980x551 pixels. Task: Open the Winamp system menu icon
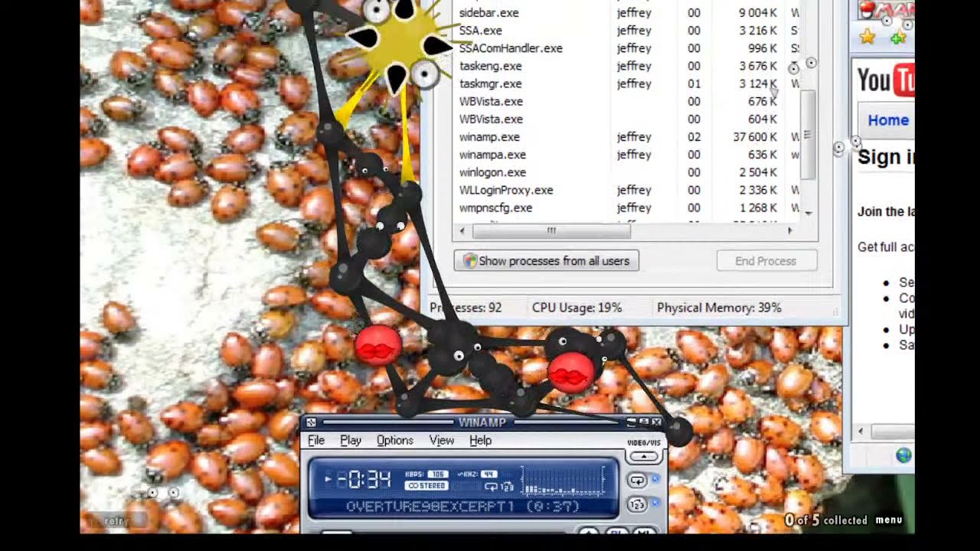tap(311, 422)
